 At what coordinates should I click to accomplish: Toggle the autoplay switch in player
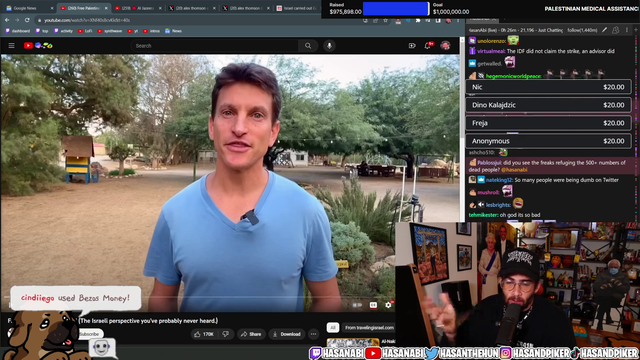[357, 305]
